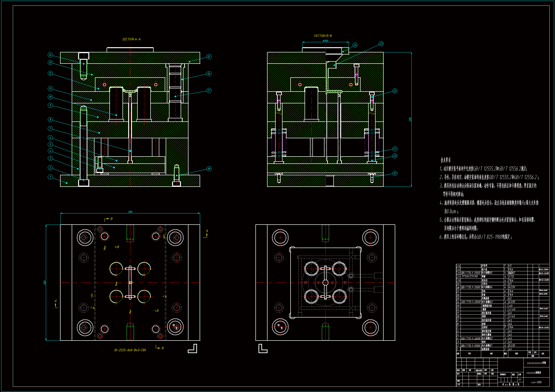Select part balloon number 18
The height and width of the screenshot is (392, 555).
point(209,169)
